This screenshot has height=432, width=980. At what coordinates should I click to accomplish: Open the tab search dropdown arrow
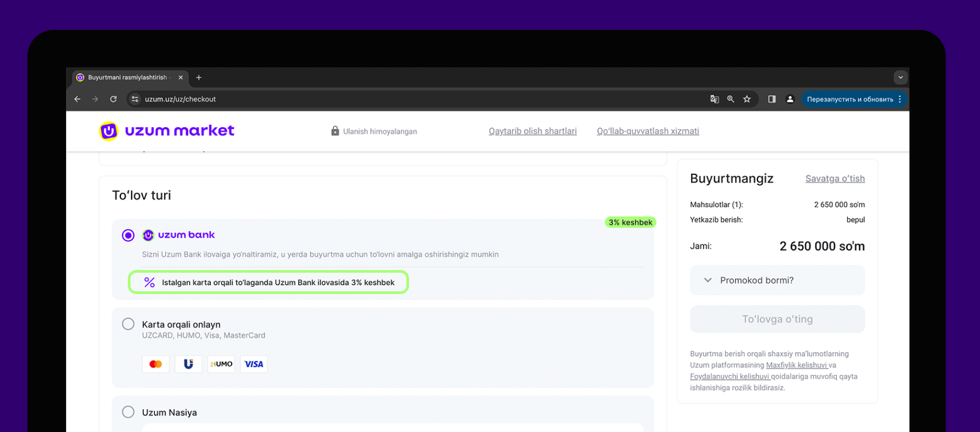point(901,77)
